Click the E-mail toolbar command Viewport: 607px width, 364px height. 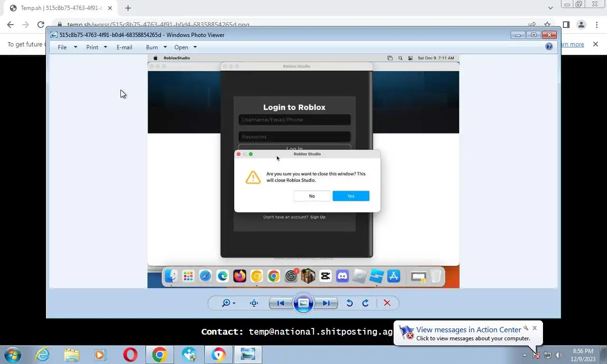(x=124, y=47)
